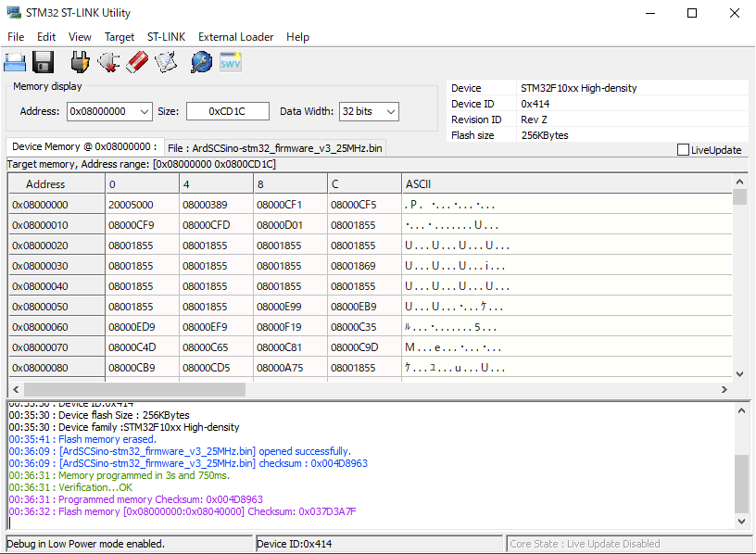Open the View menu
Viewport: 756px width, 554px height.
click(80, 37)
